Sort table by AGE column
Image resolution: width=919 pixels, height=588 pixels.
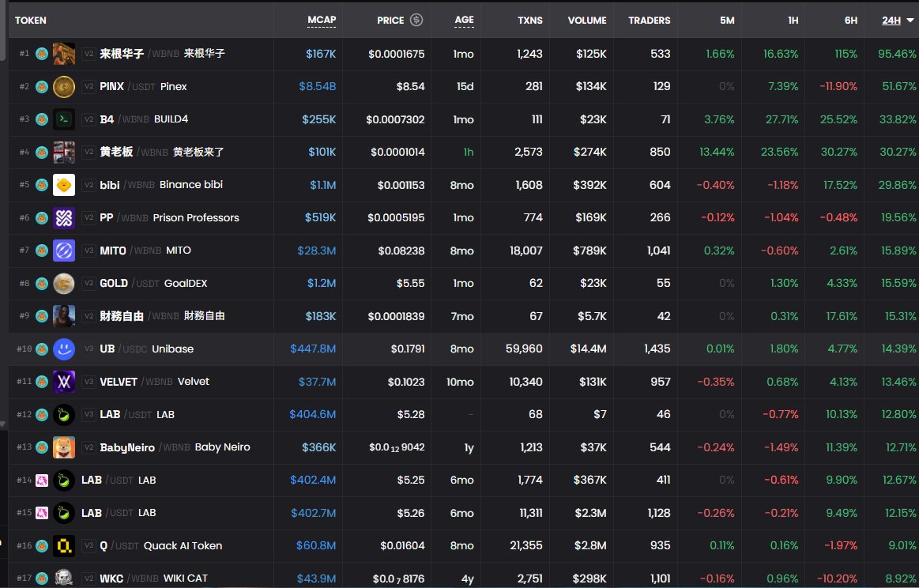(464, 20)
